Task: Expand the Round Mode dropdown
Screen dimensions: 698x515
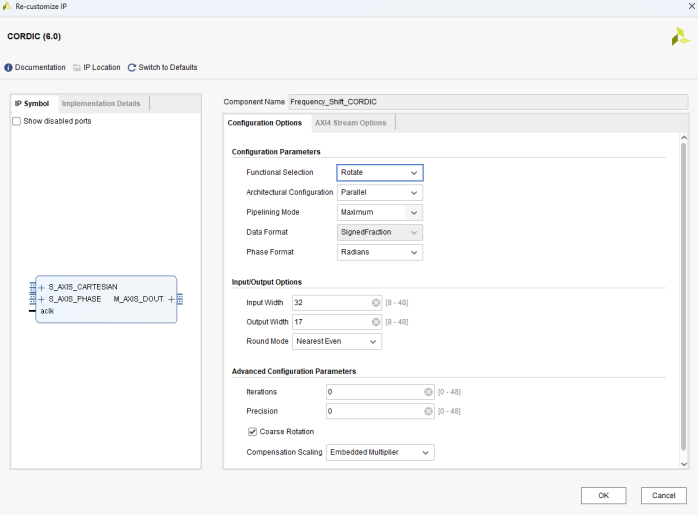Action: point(337,342)
